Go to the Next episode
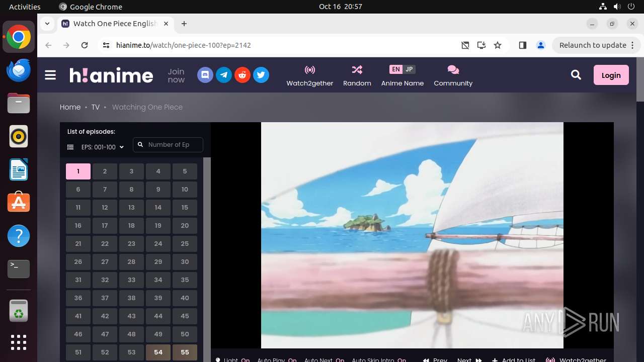The width and height of the screenshot is (644, 362). [x=469, y=359]
